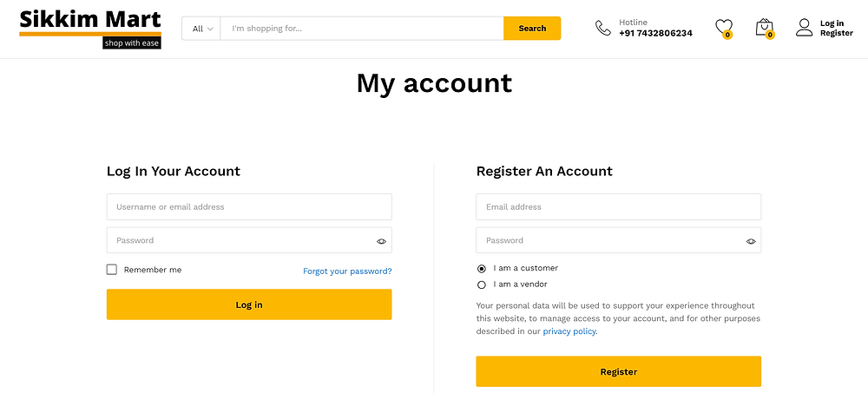Open the wishlist heart icon

pyautogui.click(x=724, y=28)
